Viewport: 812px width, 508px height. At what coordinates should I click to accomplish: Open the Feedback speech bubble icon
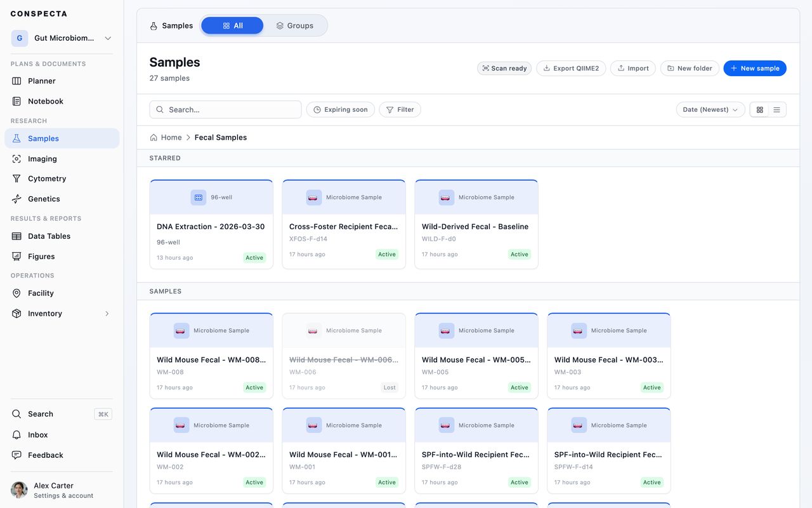[16, 455]
